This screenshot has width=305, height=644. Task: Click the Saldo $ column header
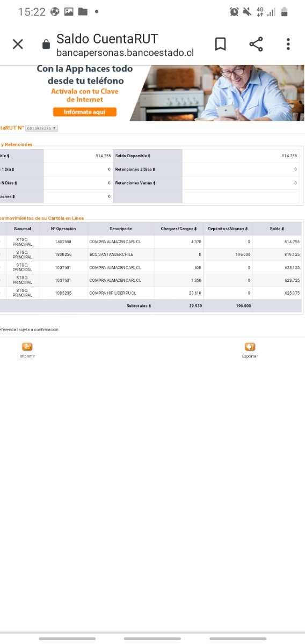277,229
